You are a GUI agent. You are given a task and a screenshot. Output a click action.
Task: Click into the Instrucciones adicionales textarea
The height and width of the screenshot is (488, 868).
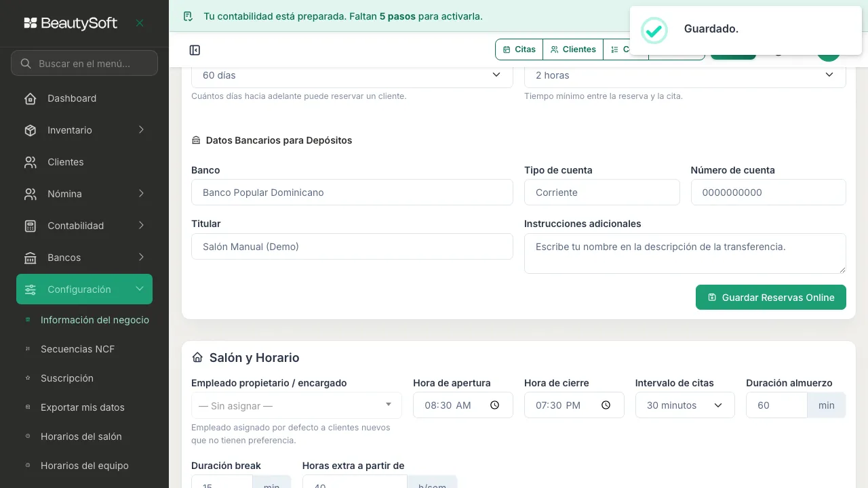pyautogui.click(x=685, y=253)
